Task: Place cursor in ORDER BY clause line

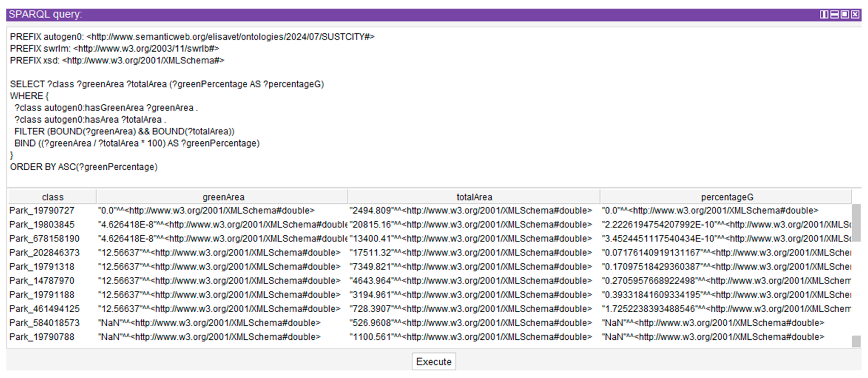Action: (83, 167)
